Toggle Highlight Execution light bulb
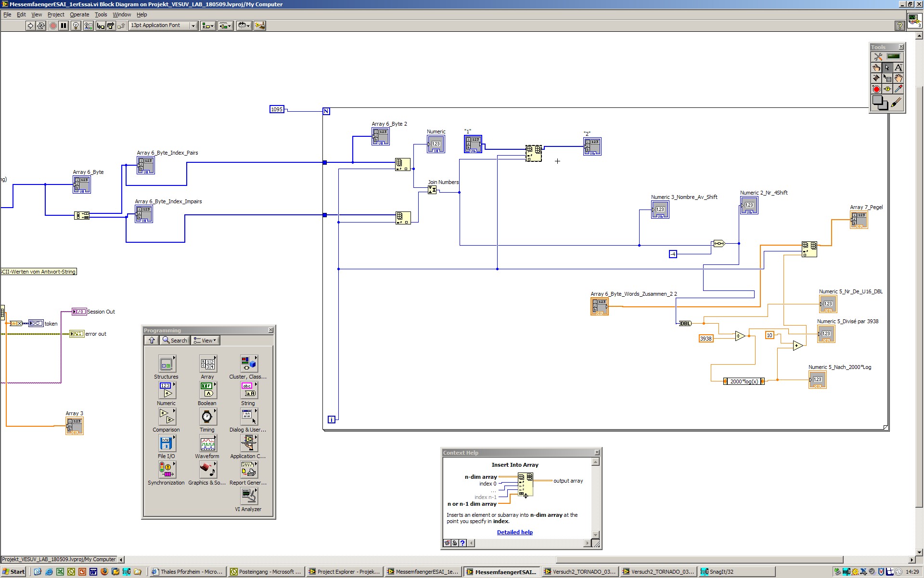Viewport: 924px width, 578px height. coord(76,26)
